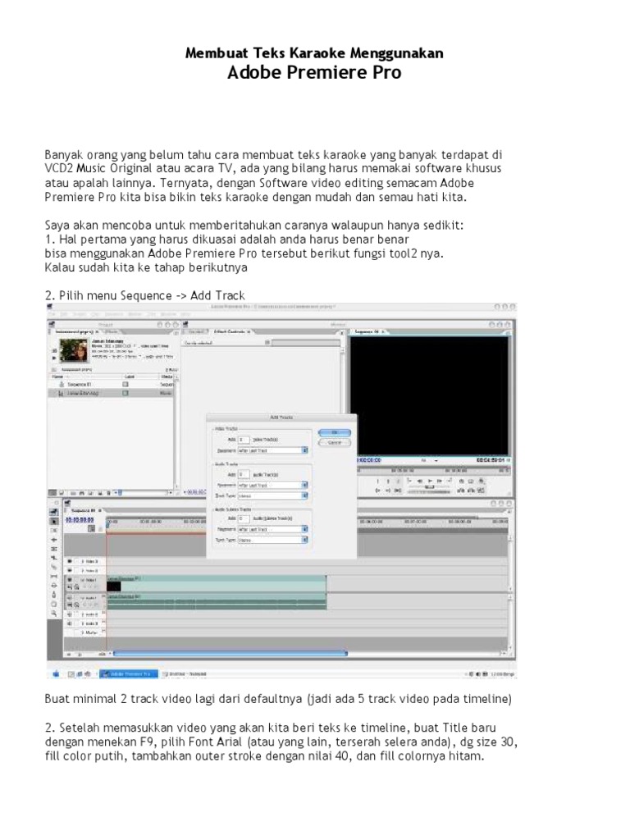The height and width of the screenshot is (840, 630).
Task: Click the Find binoculars icon in Project panel
Action: (82, 492)
